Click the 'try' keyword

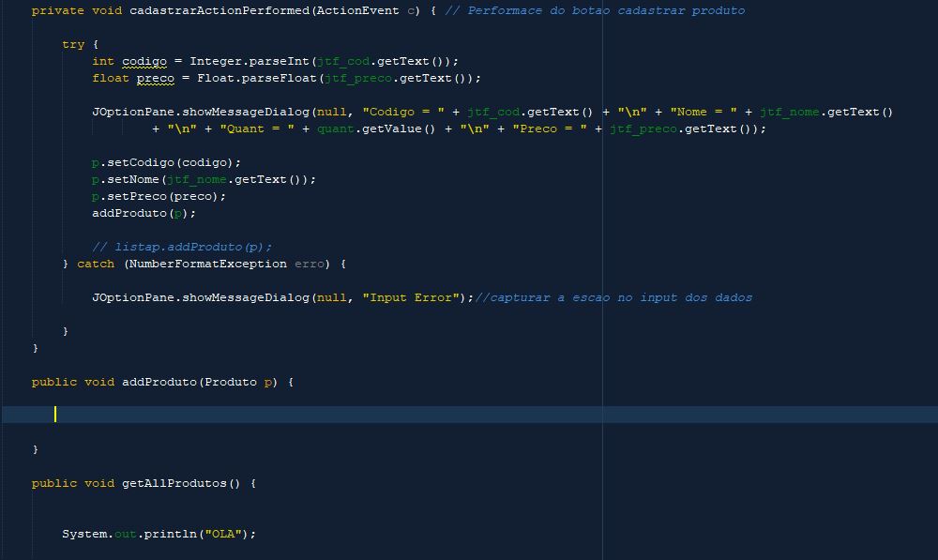[x=73, y=45]
